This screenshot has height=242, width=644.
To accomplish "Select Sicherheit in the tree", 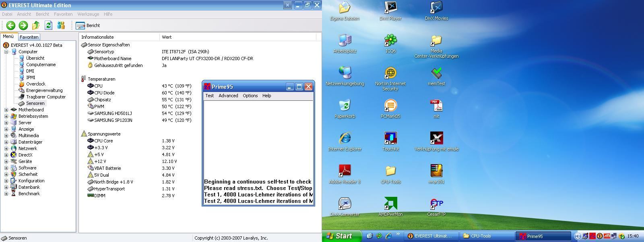I will (28, 174).
